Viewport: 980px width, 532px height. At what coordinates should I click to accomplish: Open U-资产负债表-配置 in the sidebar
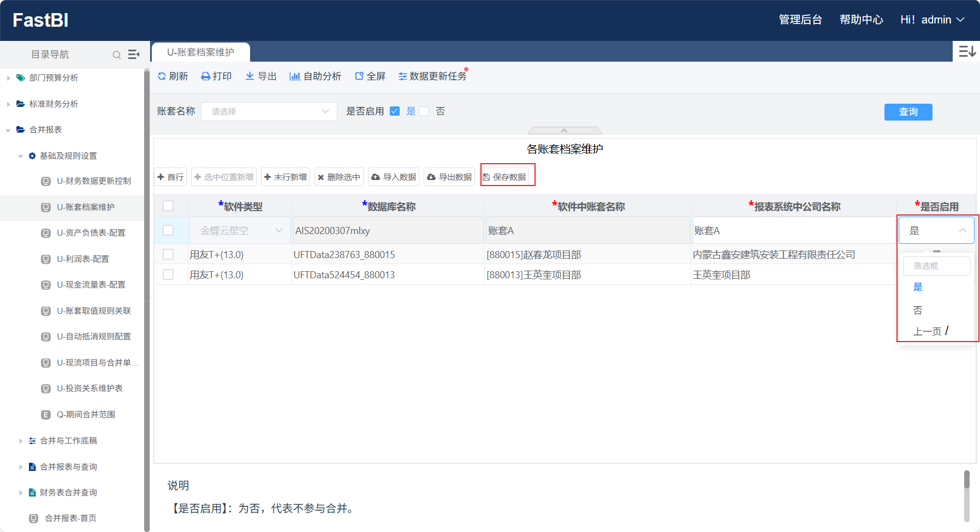[x=91, y=233]
